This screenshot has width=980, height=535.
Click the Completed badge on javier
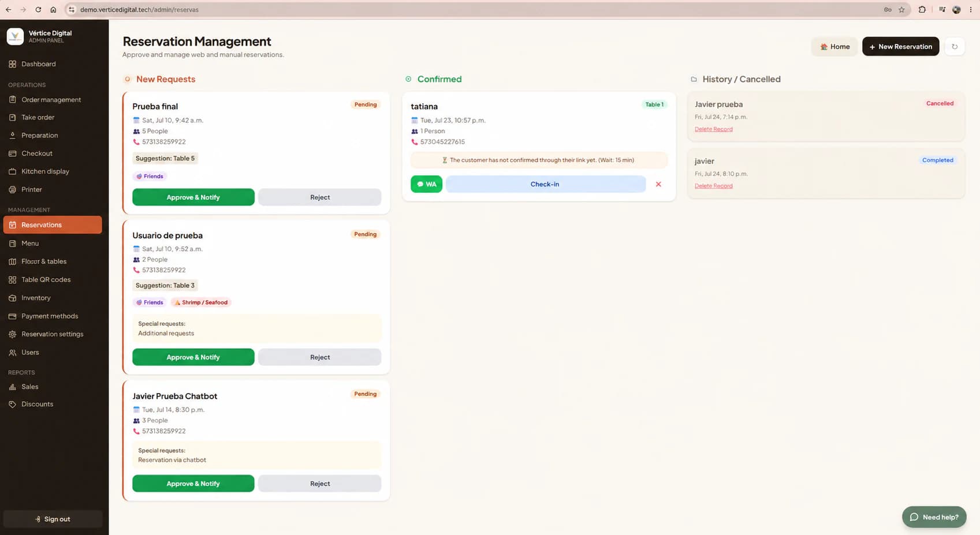coord(937,160)
